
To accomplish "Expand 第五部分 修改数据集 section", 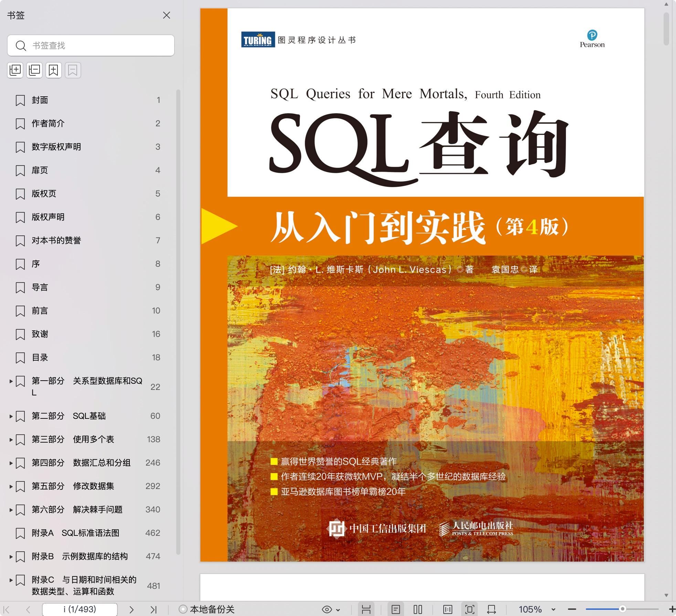I will click(11, 487).
